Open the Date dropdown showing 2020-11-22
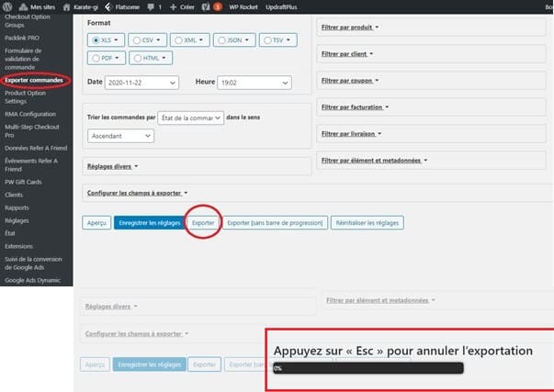This screenshot has height=392, width=554. coord(141,83)
